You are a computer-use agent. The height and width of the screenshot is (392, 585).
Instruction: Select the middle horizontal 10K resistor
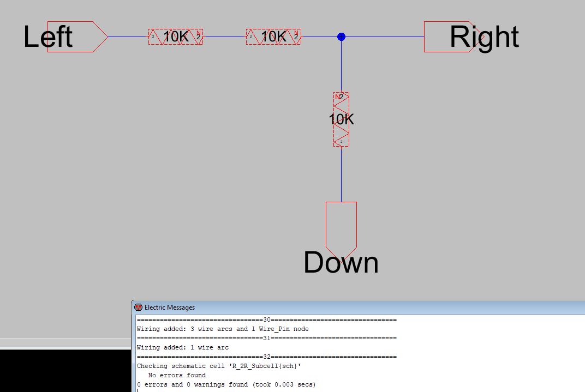[x=273, y=37]
